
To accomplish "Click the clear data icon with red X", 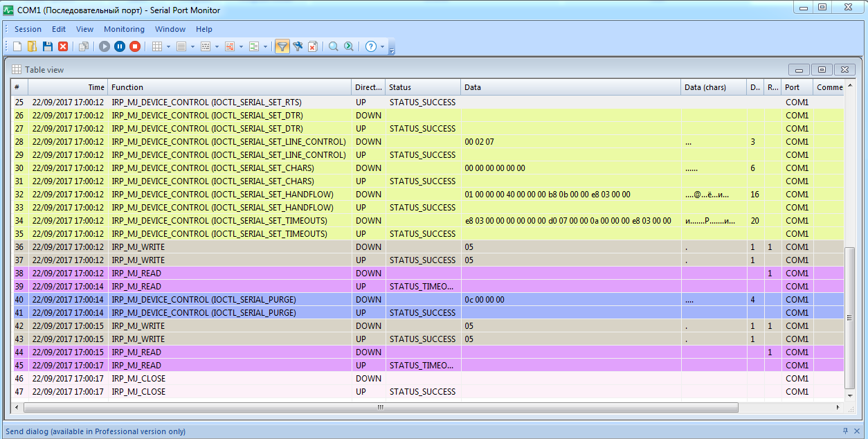I will pyautogui.click(x=313, y=46).
